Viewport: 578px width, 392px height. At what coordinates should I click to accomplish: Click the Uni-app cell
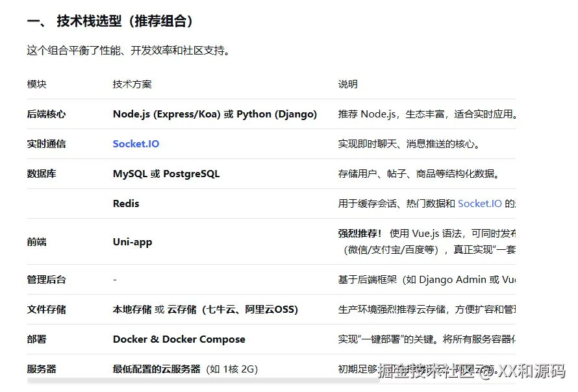(132, 241)
